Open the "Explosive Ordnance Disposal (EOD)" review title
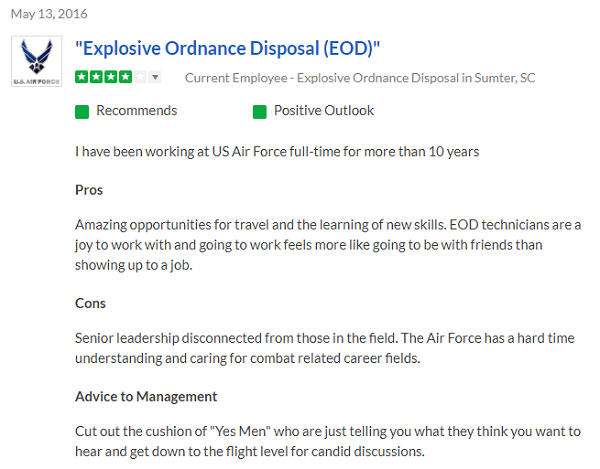Viewport: 600px width, 469px height. click(x=228, y=49)
